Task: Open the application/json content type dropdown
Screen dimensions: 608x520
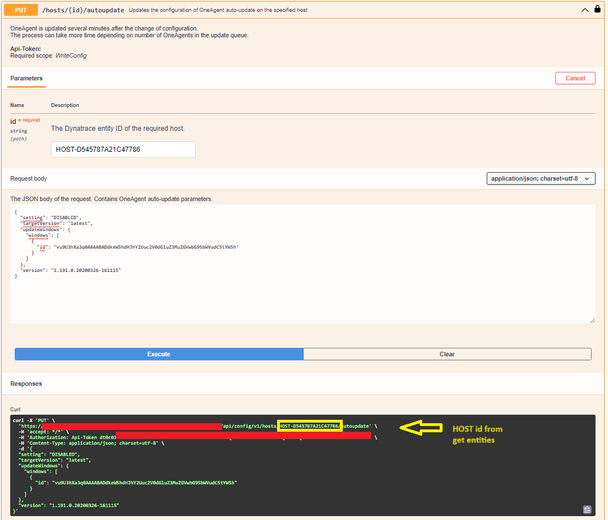Action: point(543,178)
